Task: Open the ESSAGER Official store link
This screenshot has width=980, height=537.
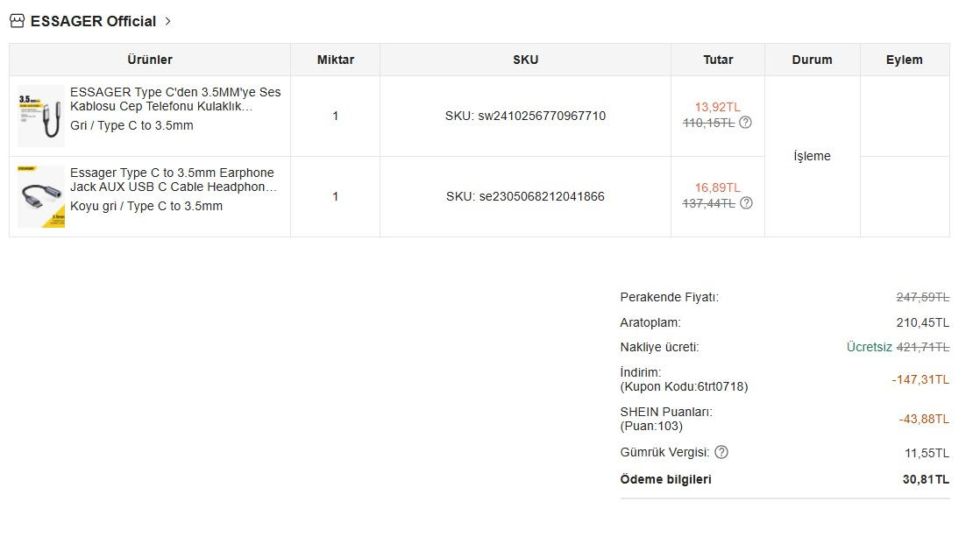Action: click(x=93, y=21)
